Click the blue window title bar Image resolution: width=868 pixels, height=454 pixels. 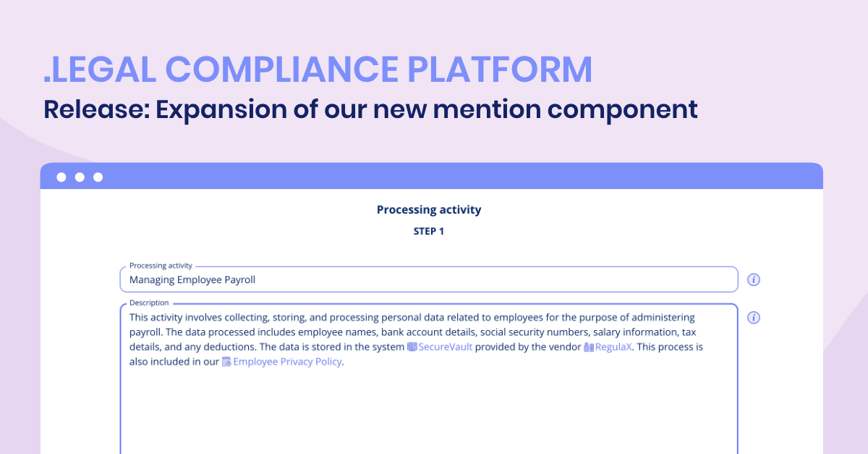[x=432, y=176]
